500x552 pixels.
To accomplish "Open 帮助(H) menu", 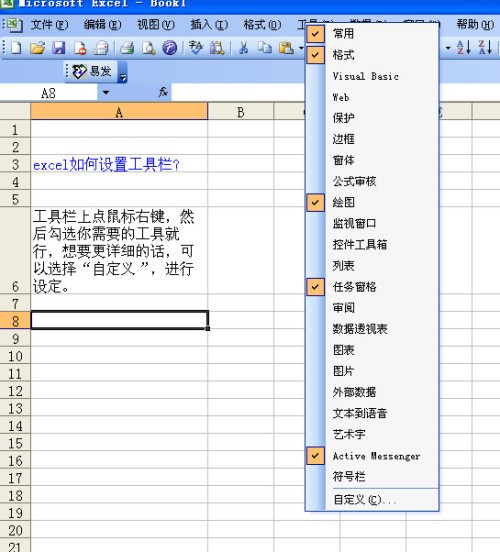I will click(475, 25).
